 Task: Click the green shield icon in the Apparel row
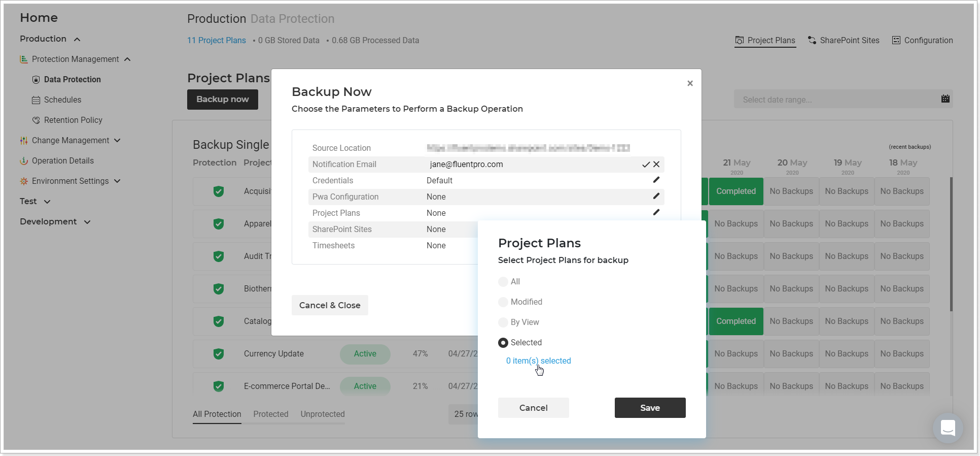pyautogui.click(x=219, y=224)
